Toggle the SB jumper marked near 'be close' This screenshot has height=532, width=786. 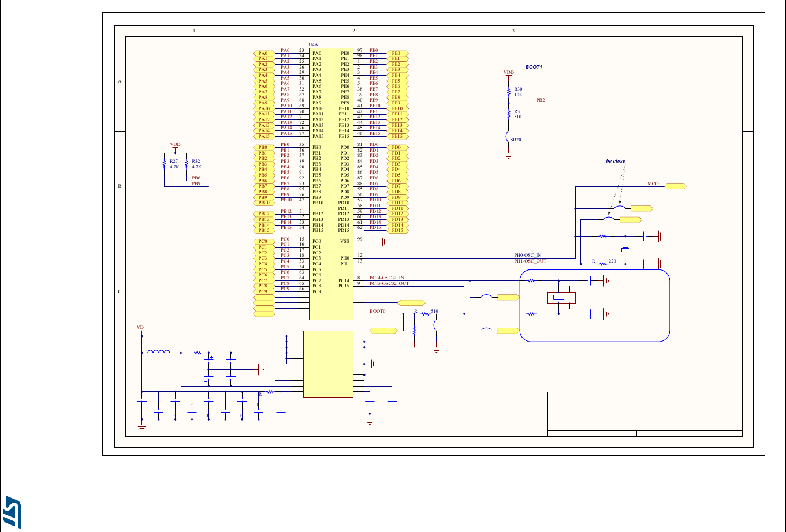click(x=619, y=208)
